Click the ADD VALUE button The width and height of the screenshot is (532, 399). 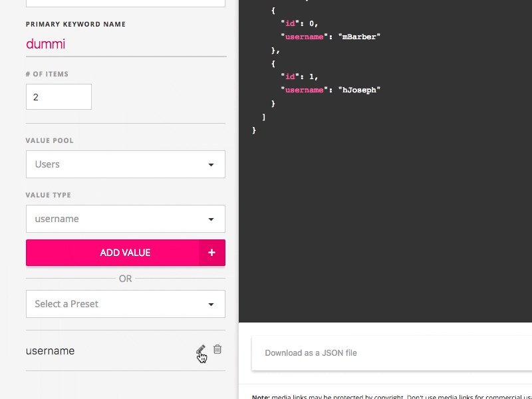coord(126,253)
